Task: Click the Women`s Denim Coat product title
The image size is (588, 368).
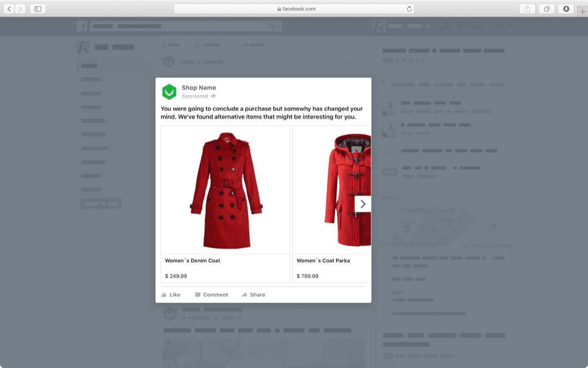Action: 193,260
